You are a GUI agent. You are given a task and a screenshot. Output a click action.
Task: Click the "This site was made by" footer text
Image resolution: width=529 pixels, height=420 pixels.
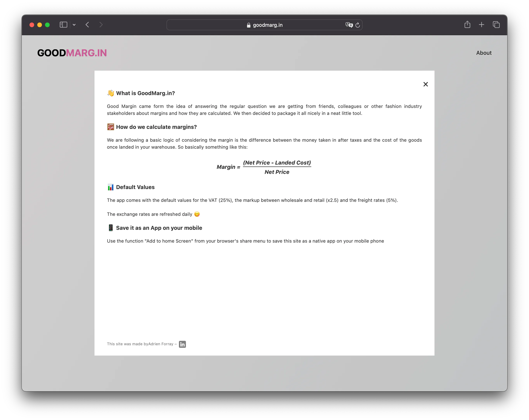(x=127, y=344)
